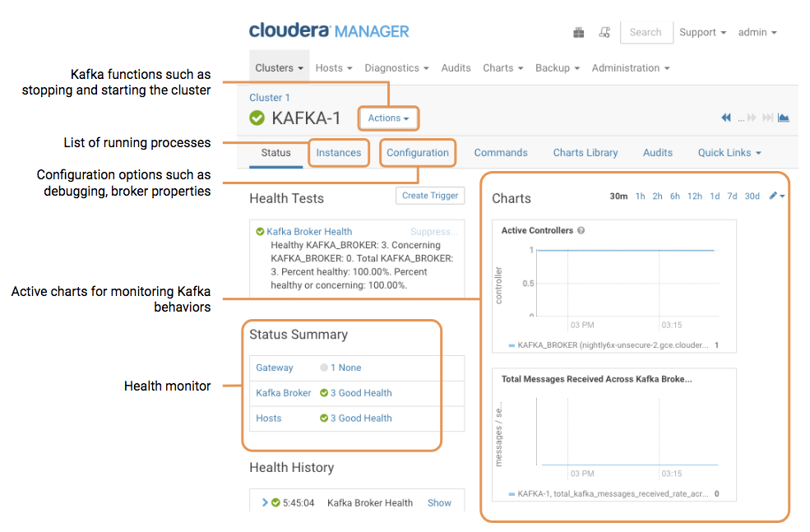This screenshot has width=810, height=532.
Task: Click the Cloudera Manager logo
Action: (329, 31)
